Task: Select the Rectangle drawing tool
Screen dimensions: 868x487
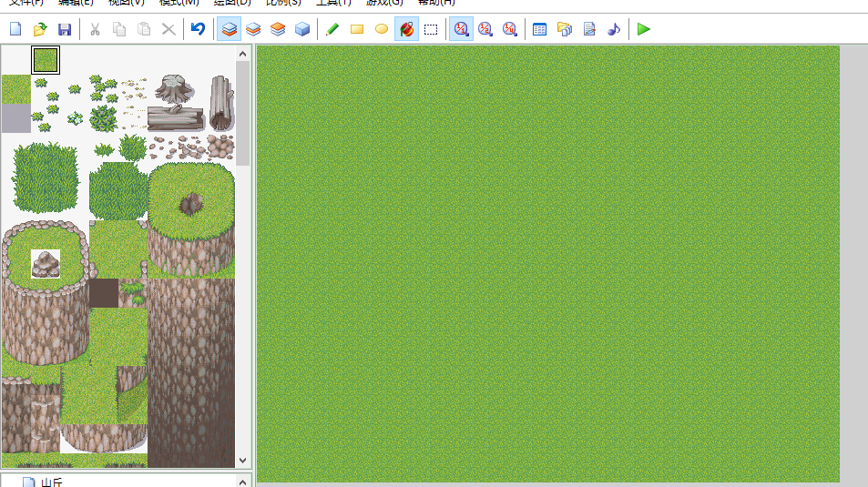Action: point(357,29)
